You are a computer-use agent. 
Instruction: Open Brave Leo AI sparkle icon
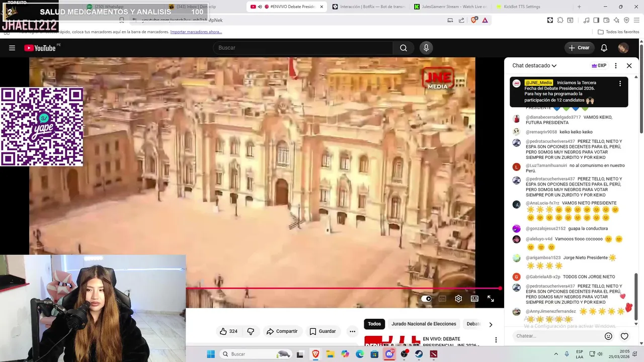[616, 20]
